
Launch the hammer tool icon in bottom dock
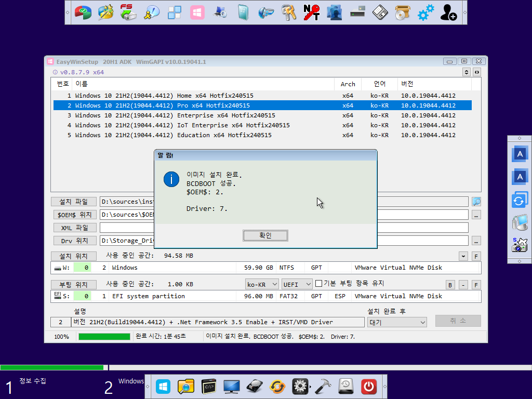click(x=323, y=387)
